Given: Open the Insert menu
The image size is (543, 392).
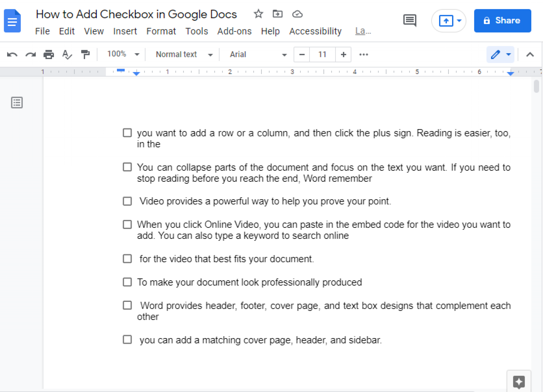Looking at the screenshot, I should 125,31.
